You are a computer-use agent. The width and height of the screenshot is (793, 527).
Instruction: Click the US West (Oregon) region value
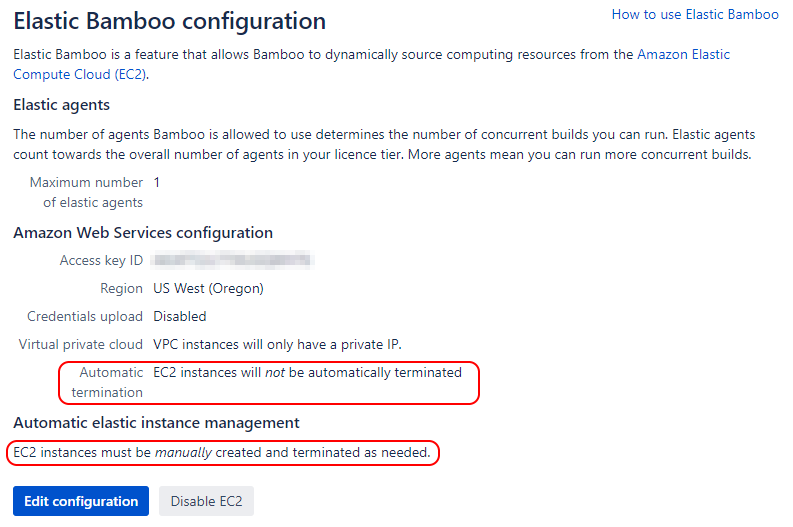(x=208, y=289)
